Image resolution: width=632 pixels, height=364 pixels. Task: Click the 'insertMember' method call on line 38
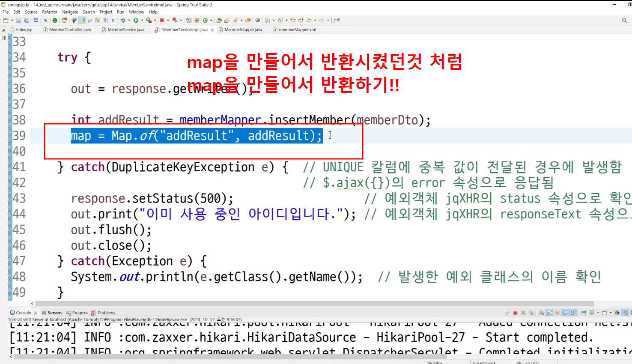[309, 120]
